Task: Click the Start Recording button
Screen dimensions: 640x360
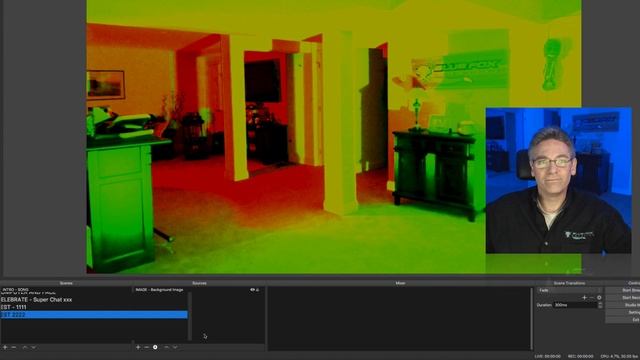Action: point(622,298)
